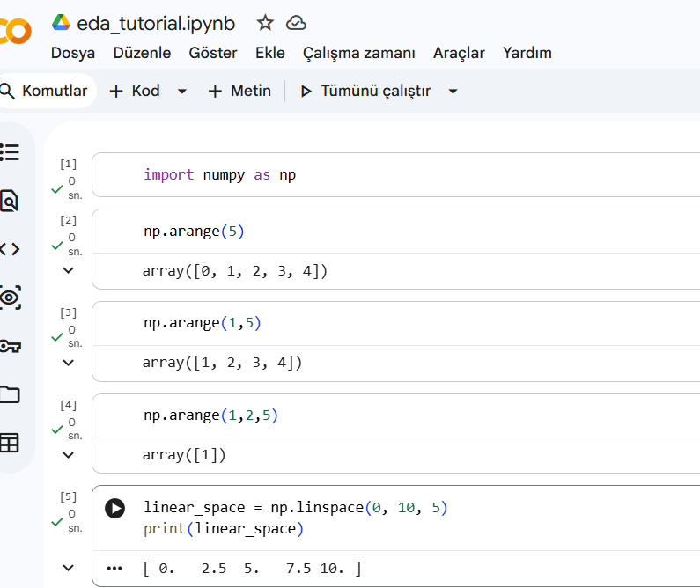This screenshot has width=700, height=588.
Task: Click the search icon in Komutlar
Action: pyautogui.click(x=8, y=91)
